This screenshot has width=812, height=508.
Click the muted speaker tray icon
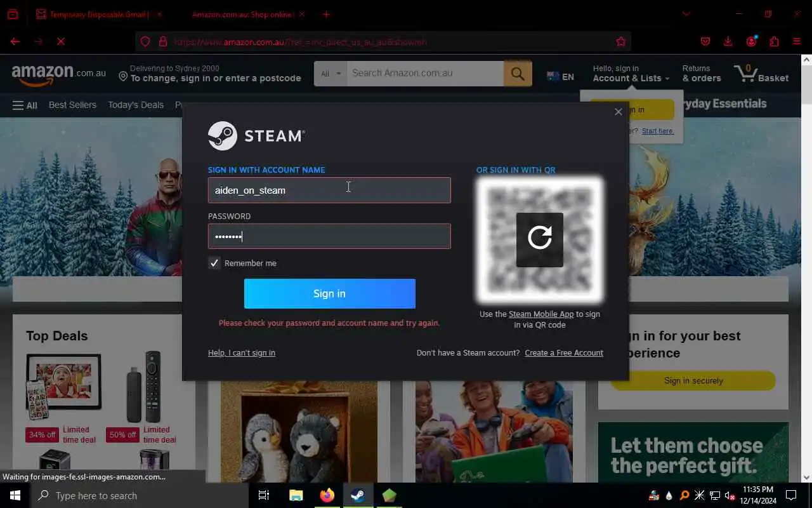click(730, 496)
